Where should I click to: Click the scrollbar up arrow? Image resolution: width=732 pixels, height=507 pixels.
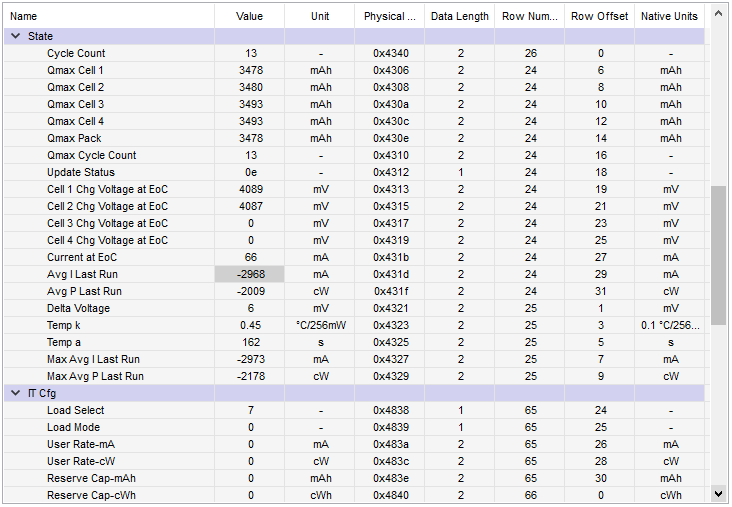pos(718,14)
